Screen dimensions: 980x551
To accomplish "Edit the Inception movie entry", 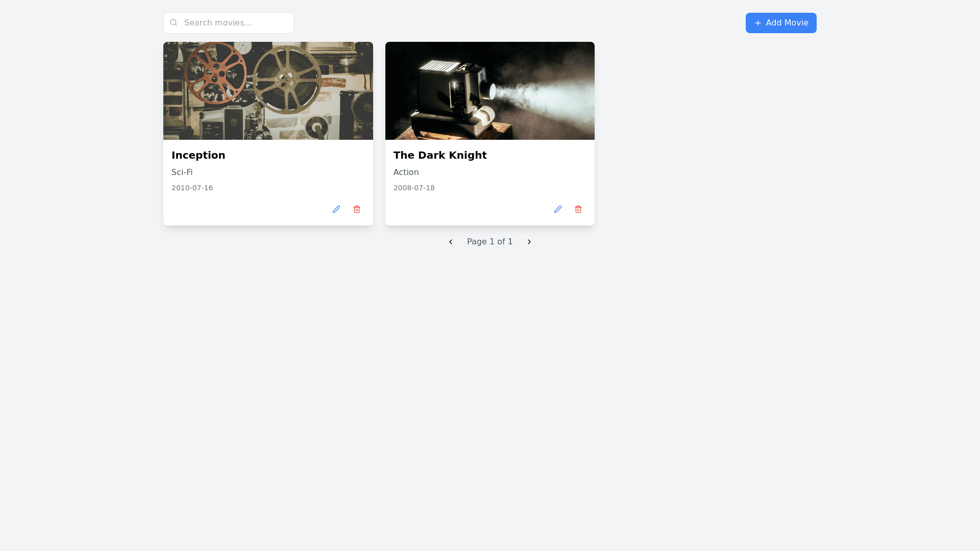I will tap(336, 209).
